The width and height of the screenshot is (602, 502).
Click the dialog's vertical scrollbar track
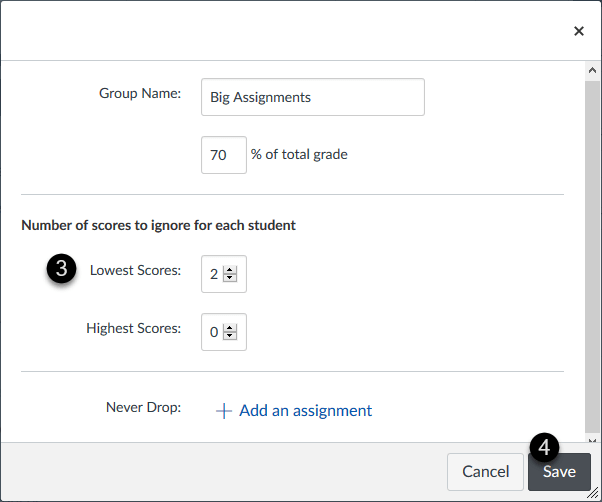[592, 255]
